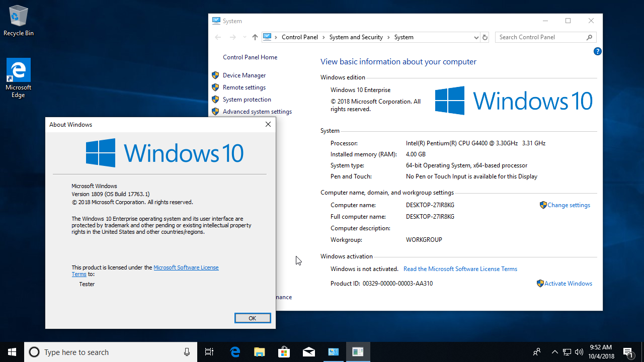
Task: Click the Forward arrow in System window
Action: point(232,37)
